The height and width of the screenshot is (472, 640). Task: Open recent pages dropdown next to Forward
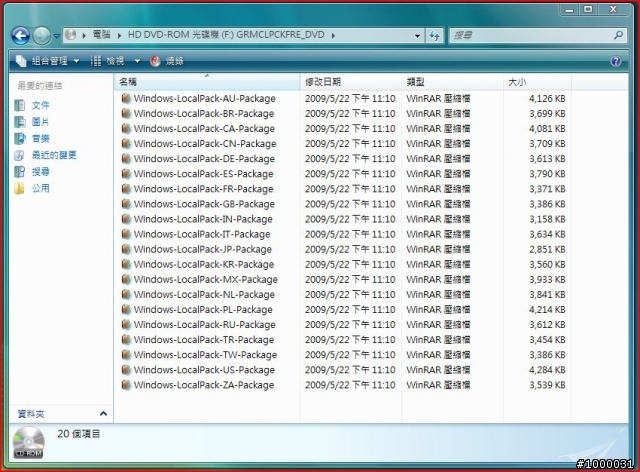(56, 36)
